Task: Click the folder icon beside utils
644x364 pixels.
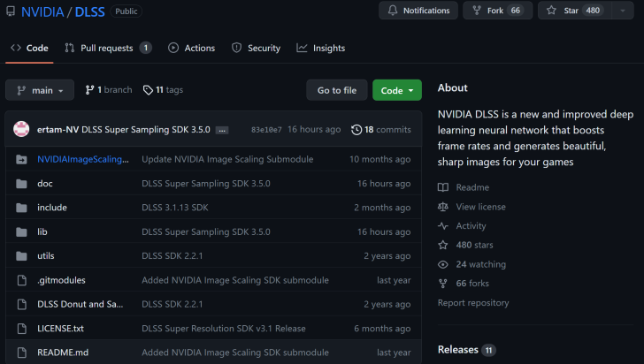Action: pyautogui.click(x=21, y=256)
